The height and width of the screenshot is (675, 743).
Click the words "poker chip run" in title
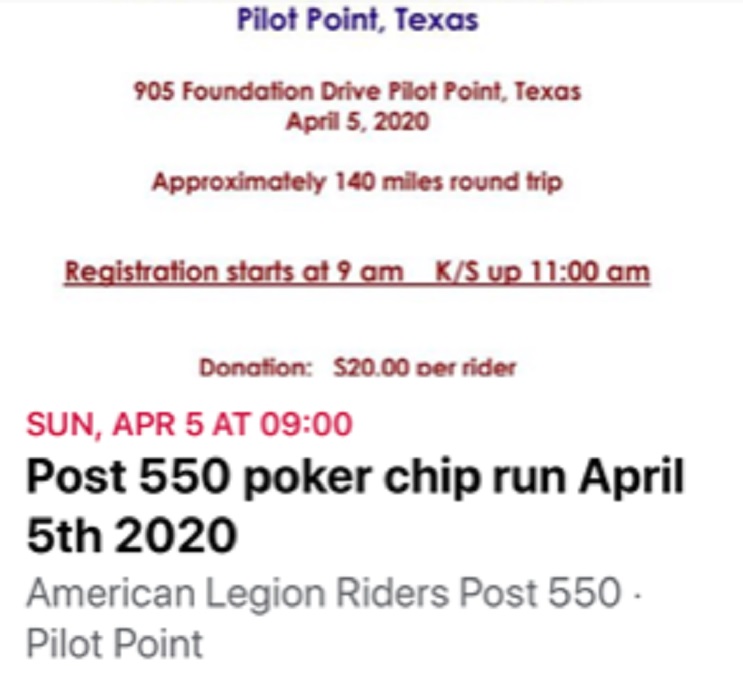point(406,477)
